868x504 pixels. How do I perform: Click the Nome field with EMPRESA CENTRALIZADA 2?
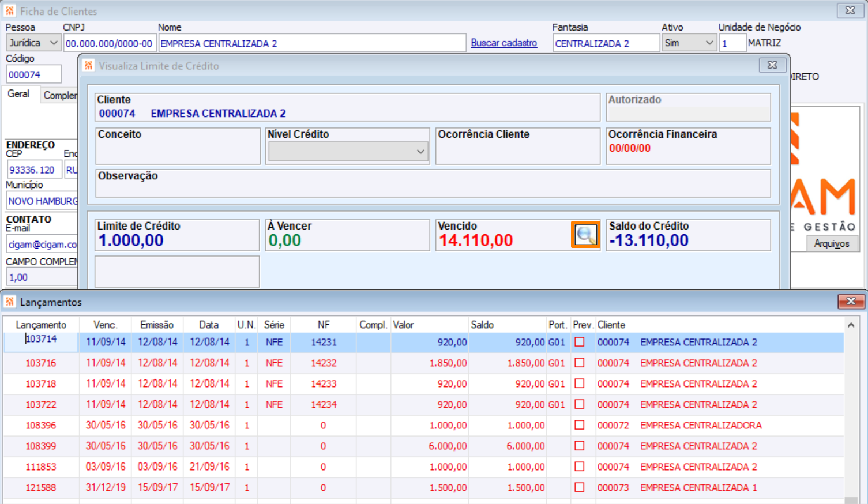pyautogui.click(x=311, y=43)
